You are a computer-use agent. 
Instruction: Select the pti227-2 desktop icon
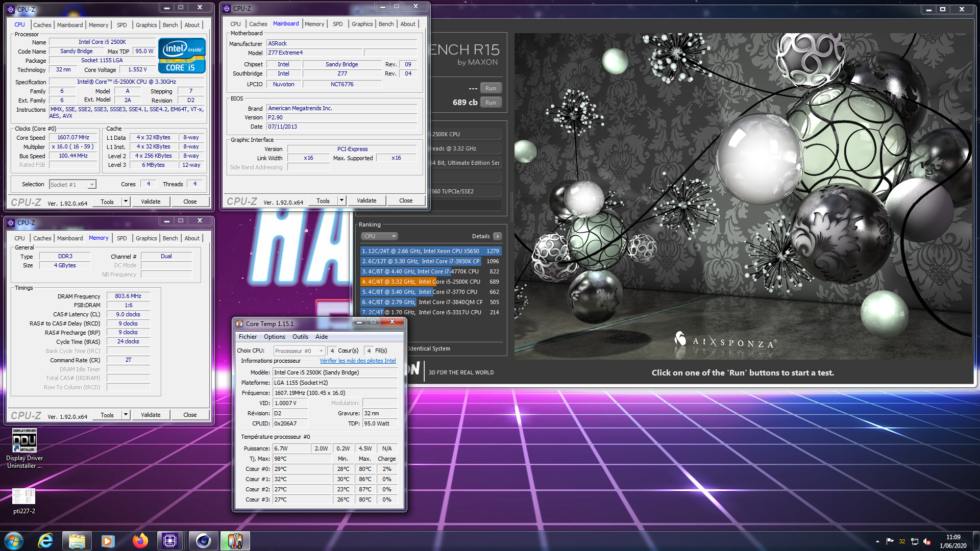pos(24,501)
